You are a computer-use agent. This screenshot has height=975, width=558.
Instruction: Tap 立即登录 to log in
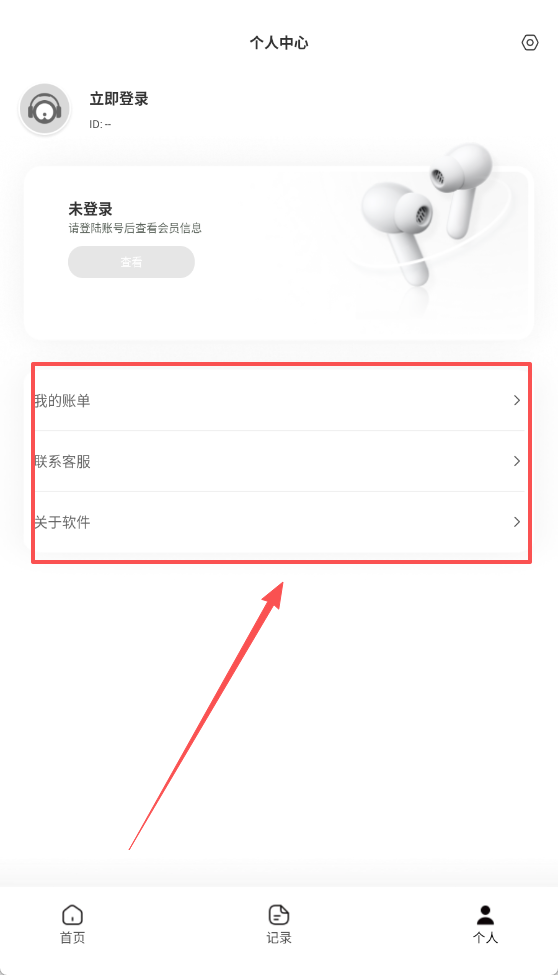coord(119,99)
